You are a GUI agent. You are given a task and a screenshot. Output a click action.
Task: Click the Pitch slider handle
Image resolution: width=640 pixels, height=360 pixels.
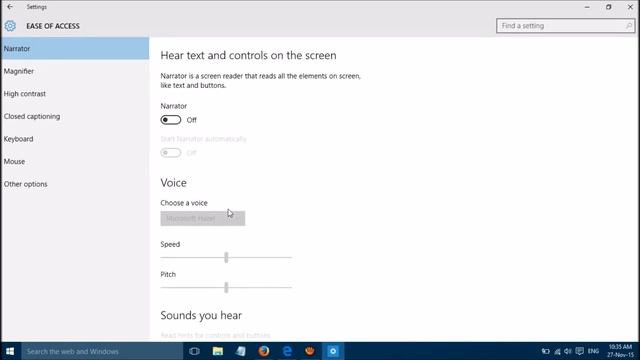(226, 287)
